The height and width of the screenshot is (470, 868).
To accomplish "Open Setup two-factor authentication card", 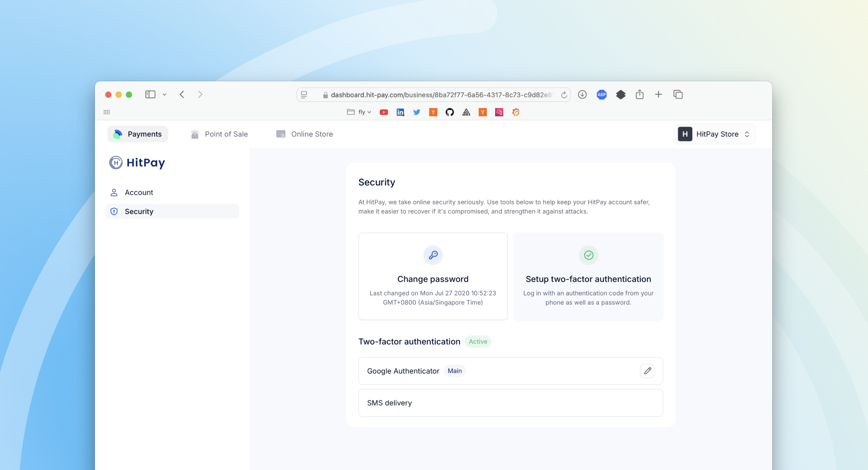I will pos(588,276).
